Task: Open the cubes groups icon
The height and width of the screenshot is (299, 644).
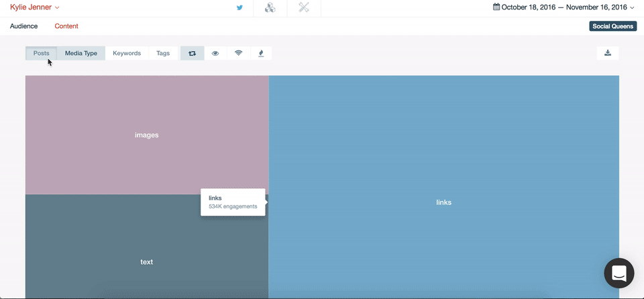Action: click(270, 8)
